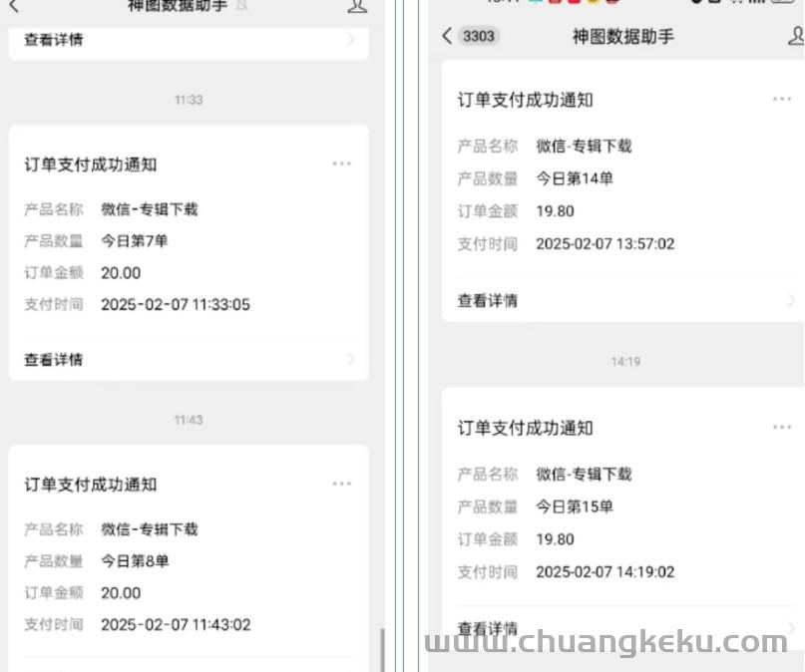Image resolution: width=805 pixels, height=672 pixels.
Task: Click the 19.80 amount on the 今日第14单 card
Action: coord(555,211)
